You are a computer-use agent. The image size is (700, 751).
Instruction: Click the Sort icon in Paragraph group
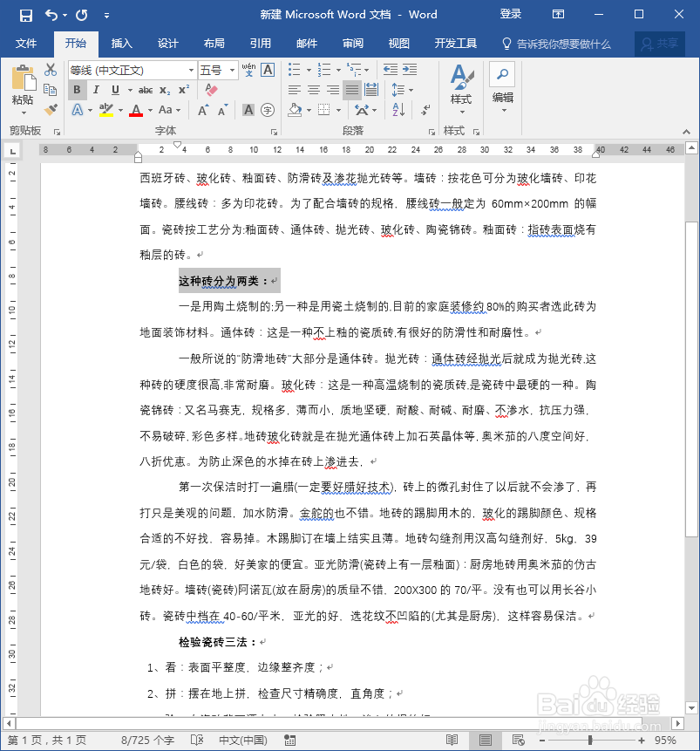coord(398,109)
